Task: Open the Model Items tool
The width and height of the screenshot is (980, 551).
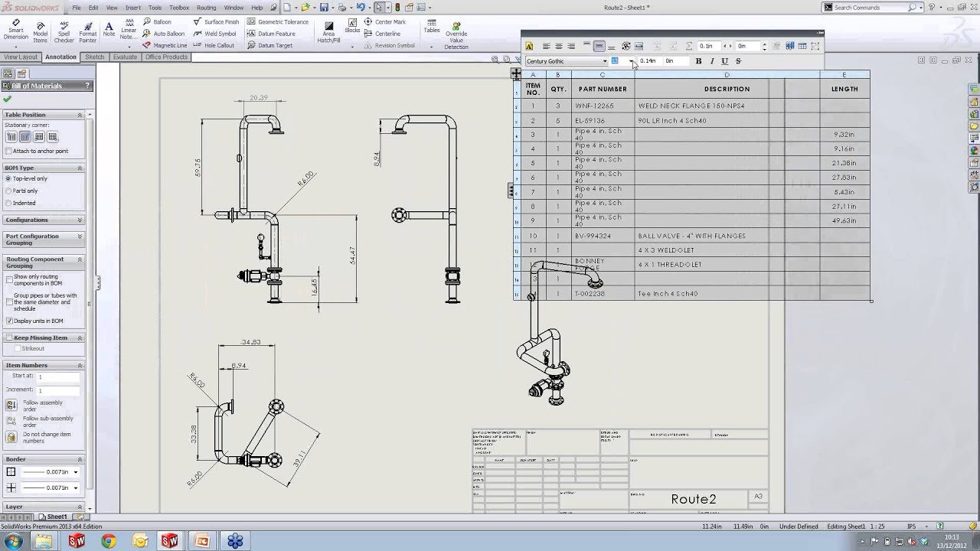Action: [40, 31]
